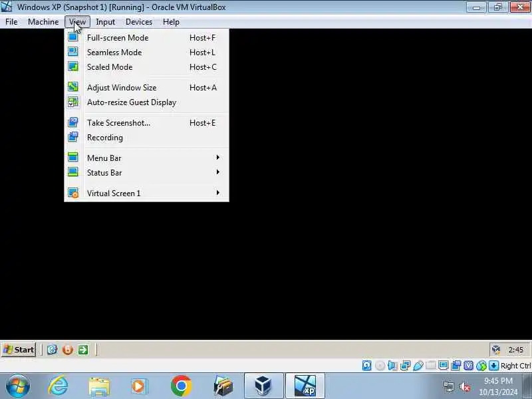This screenshot has height=399, width=532.
Task: Click the recording indicator in status bar
Action: pyautogui.click(x=456, y=366)
